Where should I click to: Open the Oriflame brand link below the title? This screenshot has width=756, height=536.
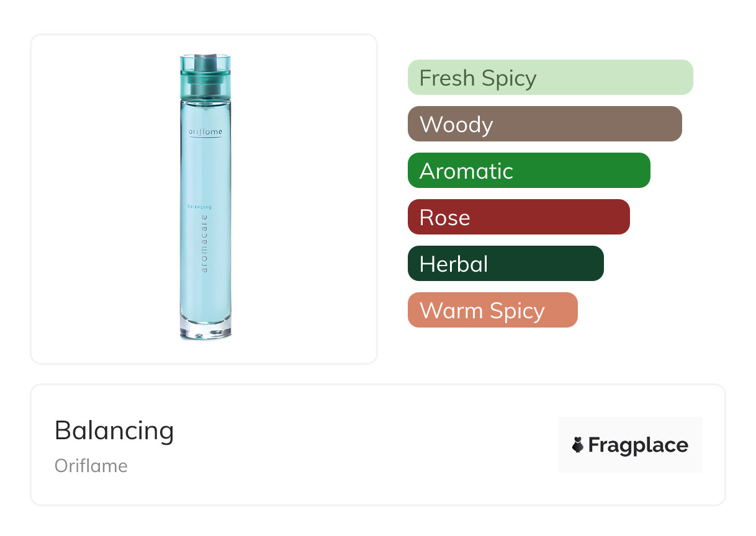pos(91,466)
